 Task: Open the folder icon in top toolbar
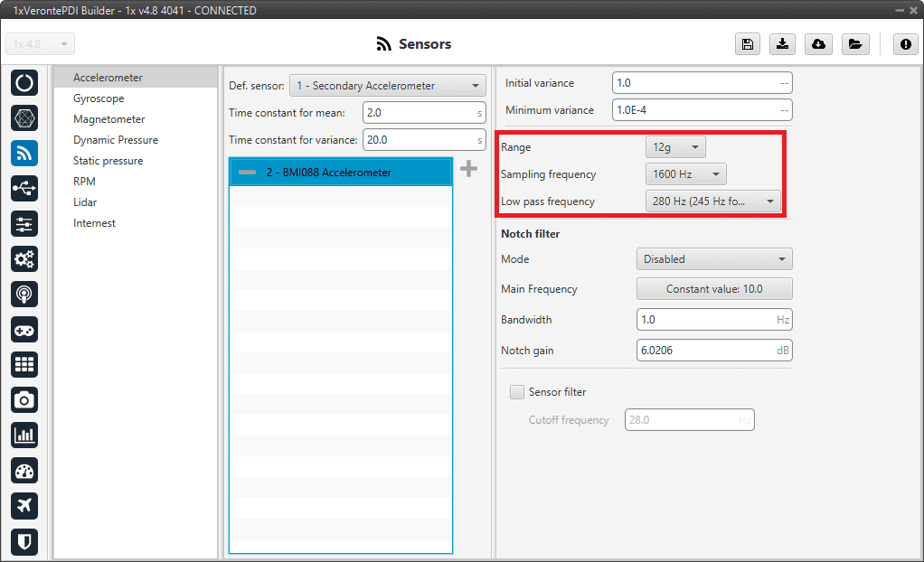pyautogui.click(x=853, y=44)
